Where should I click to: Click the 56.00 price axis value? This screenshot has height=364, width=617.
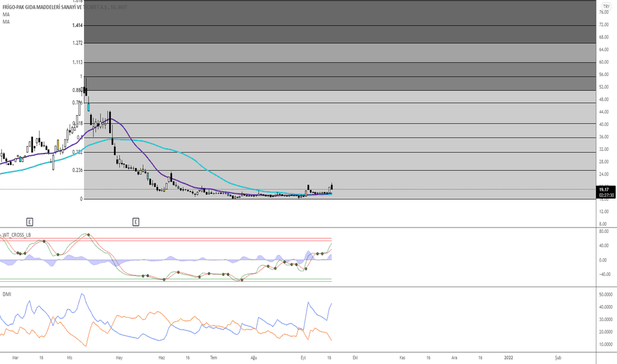click(x=604, y=75)
